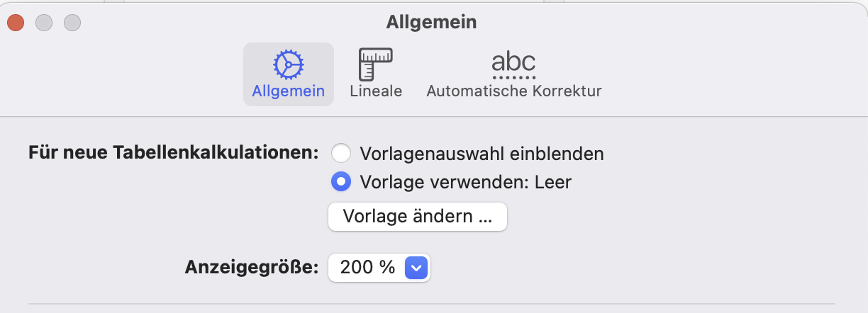Select the Vorlage verwenden radio button
Image resolution: width=868 pixels, height=313 pixels.
point(341,182)
